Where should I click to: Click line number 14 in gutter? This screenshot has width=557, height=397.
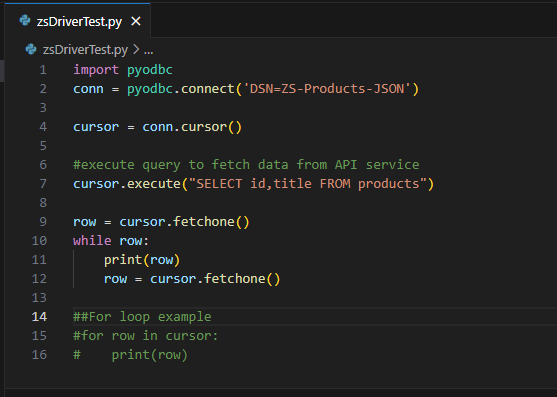coord(39,317)
